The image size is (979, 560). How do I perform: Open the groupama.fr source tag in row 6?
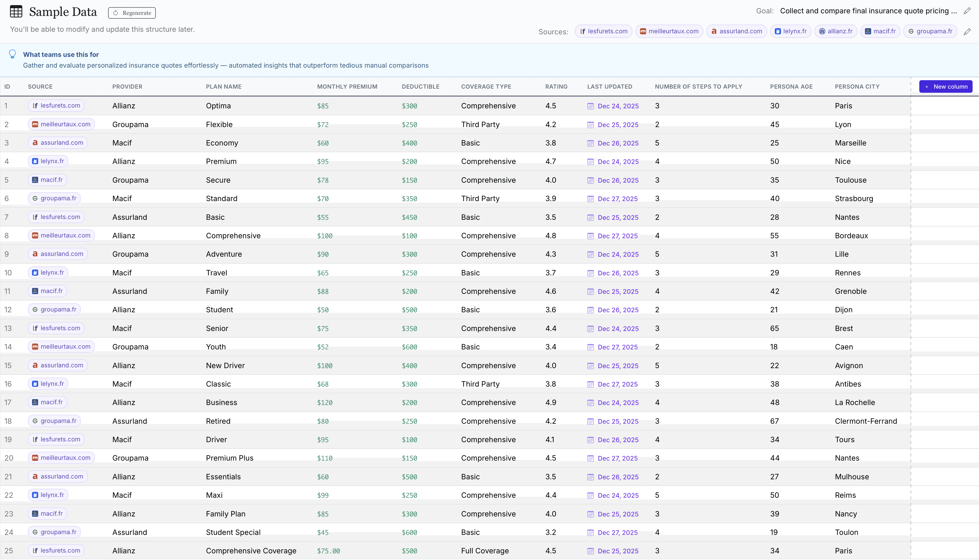click(54, 198)
